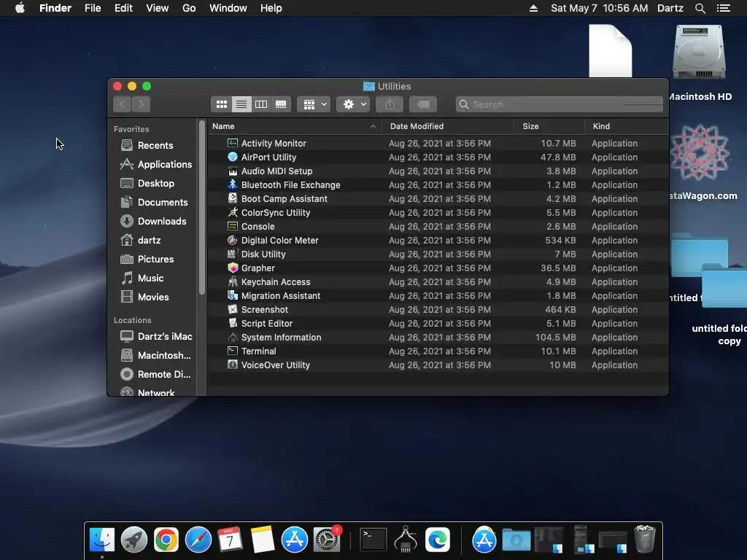Viewport: 747px width, 560px height.
Task: Select Dartz's iMac under Locations
Action: click(x=156, y=336)
